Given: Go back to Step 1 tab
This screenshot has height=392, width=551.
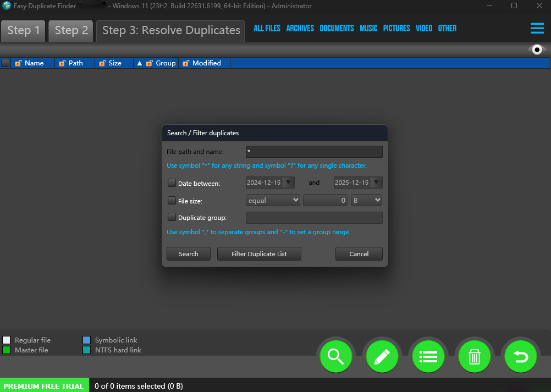Looking at the screenshot, I should tap(23, 30).
